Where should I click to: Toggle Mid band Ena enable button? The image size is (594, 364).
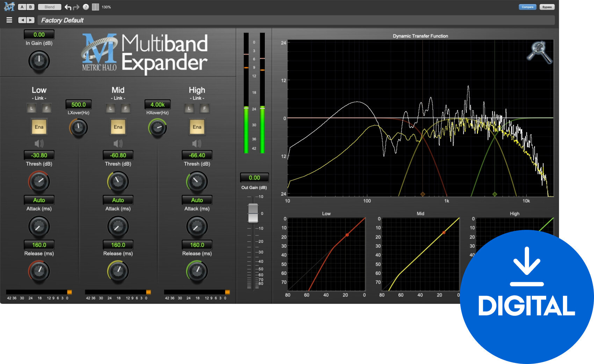point(118,127)
